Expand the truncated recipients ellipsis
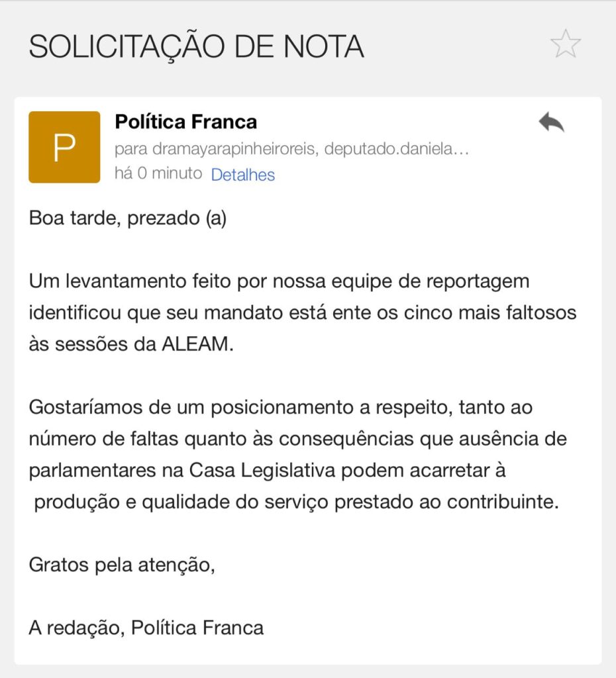This screenshot has width=616, height=678. [x=463, y=148]
